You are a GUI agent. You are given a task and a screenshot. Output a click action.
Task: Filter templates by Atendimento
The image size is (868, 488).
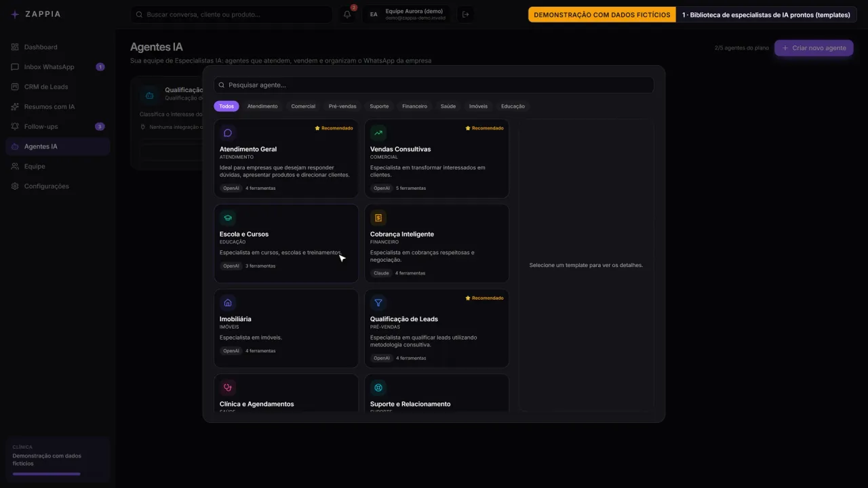(262, 106)
